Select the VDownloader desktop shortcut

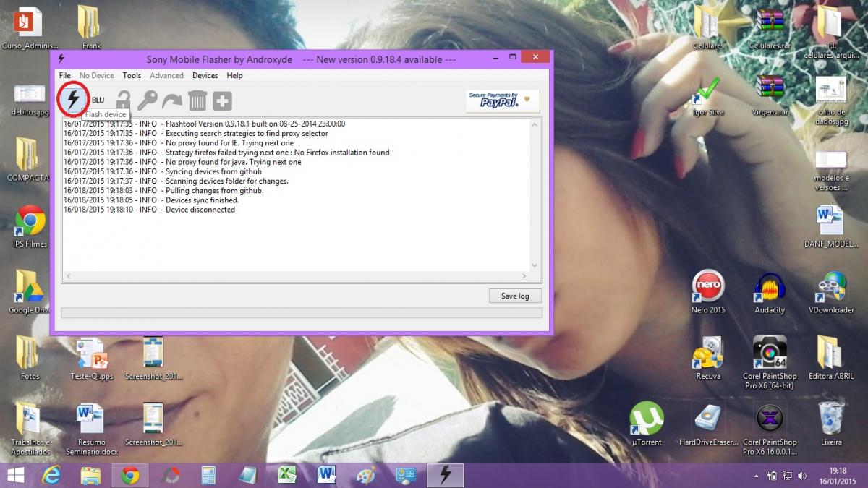(831, 292)
